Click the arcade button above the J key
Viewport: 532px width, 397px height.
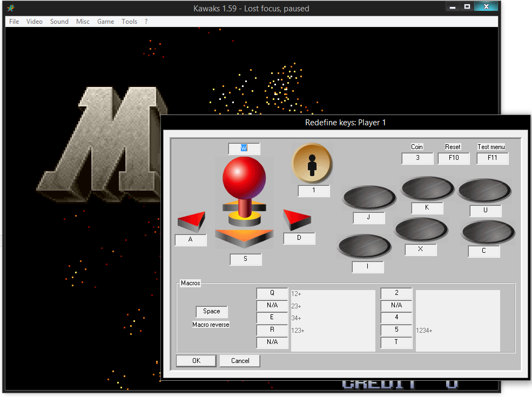[369, 198]
